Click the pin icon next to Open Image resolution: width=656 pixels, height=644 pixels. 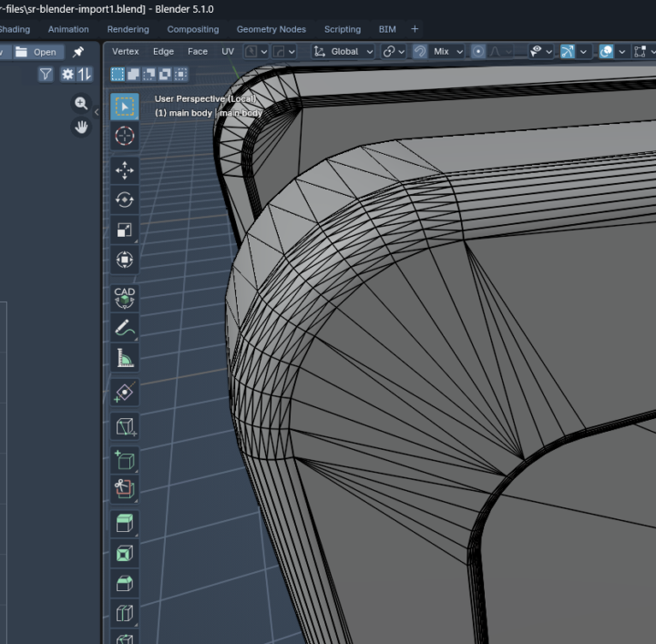point(78,52)
